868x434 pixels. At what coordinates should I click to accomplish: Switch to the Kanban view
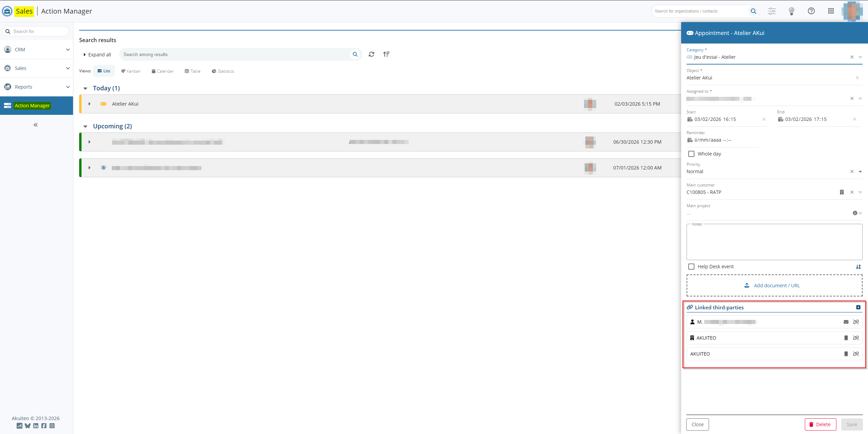point(131,71)
